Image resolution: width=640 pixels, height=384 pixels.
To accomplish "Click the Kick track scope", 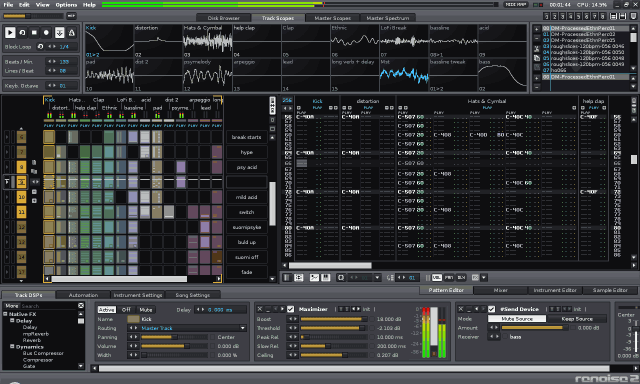I will pyautogui.click(x=109, y=41).
